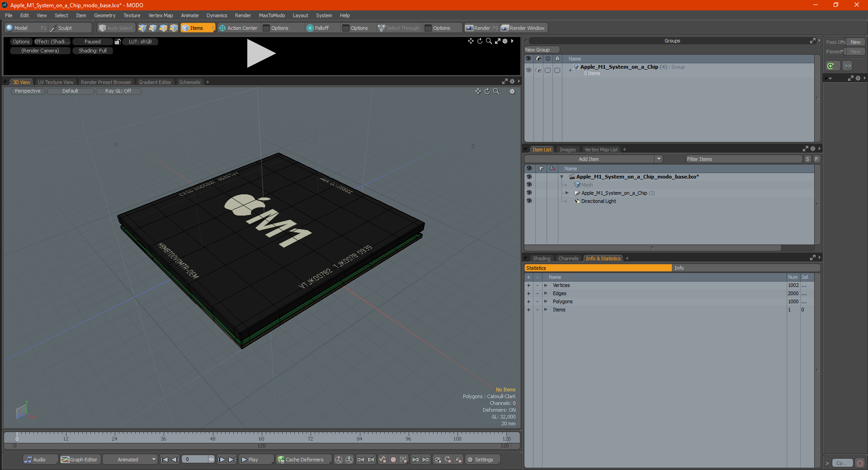This screenshot has height=470, width=868.
Task: Open the Vertex Map menu
Action: tap(160, 15)
